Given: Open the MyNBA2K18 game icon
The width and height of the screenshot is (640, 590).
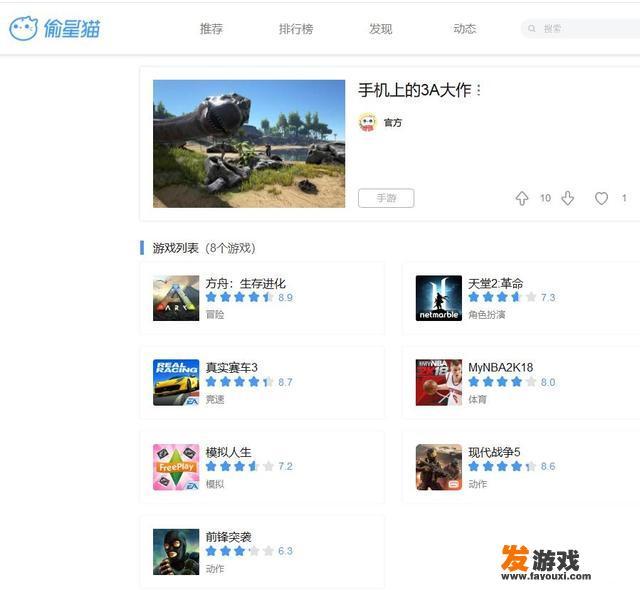Looking at the screenshot, I should point(439,382).
